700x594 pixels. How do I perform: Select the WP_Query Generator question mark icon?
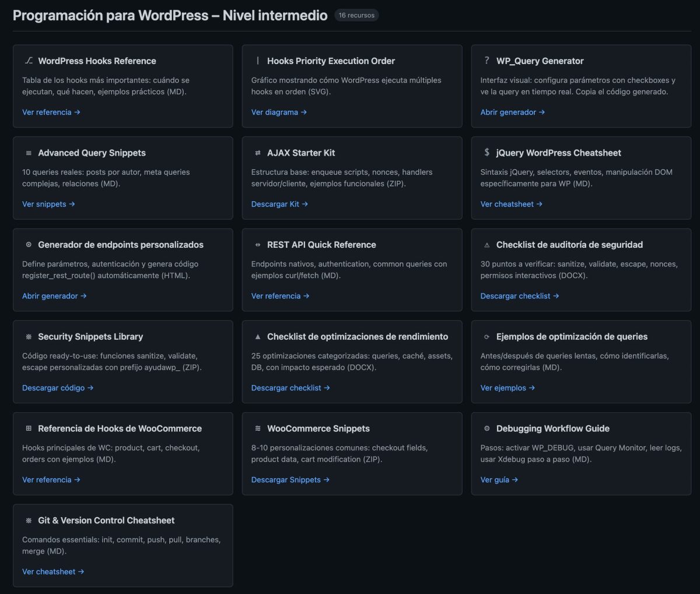(487, 61)
